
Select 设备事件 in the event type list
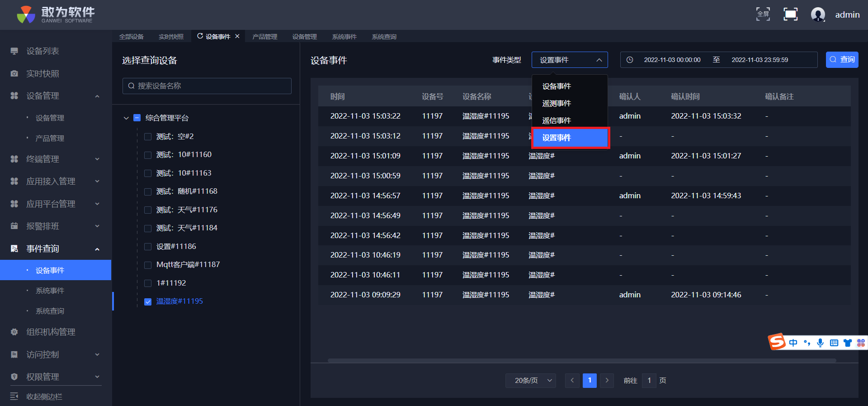pos(570,86)
